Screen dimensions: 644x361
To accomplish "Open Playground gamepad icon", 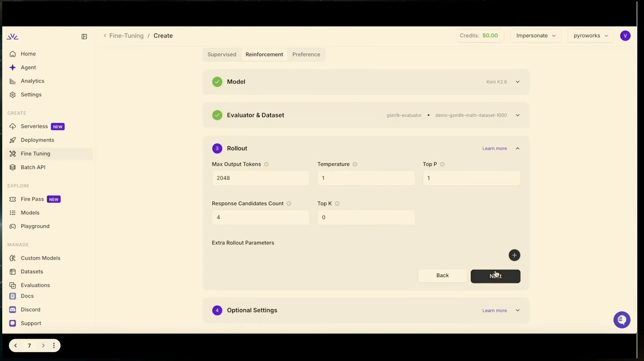I will [x=13, y=226].
